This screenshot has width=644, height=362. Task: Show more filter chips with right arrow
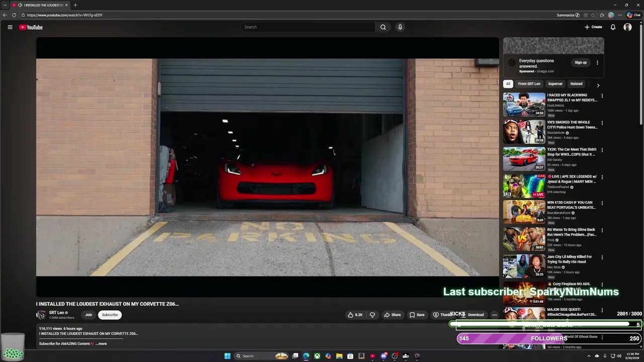(598, 85)
